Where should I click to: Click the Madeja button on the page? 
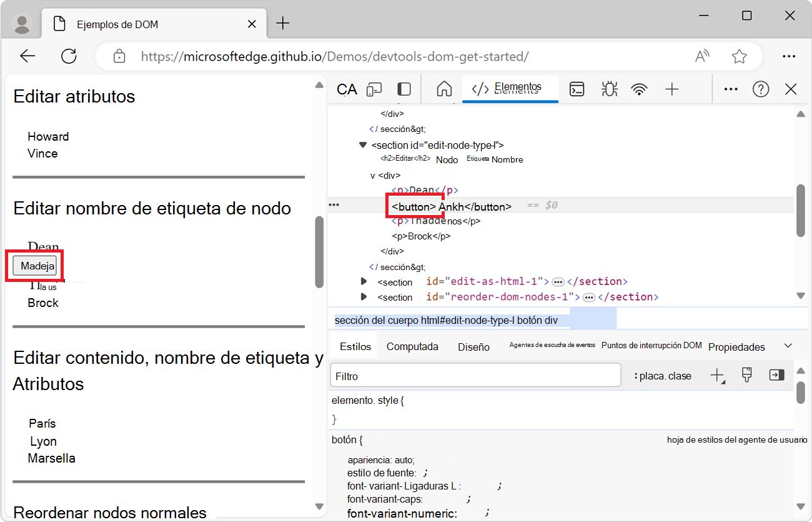pos(34,265)
